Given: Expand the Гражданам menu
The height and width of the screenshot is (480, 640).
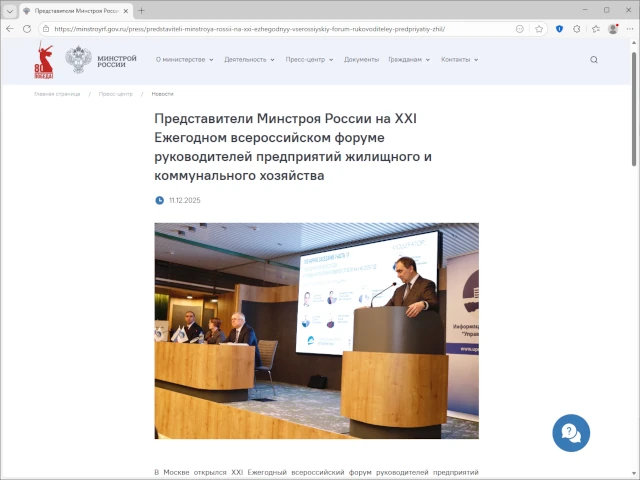Looking at the screenshot, I should [x=409, y=60].
